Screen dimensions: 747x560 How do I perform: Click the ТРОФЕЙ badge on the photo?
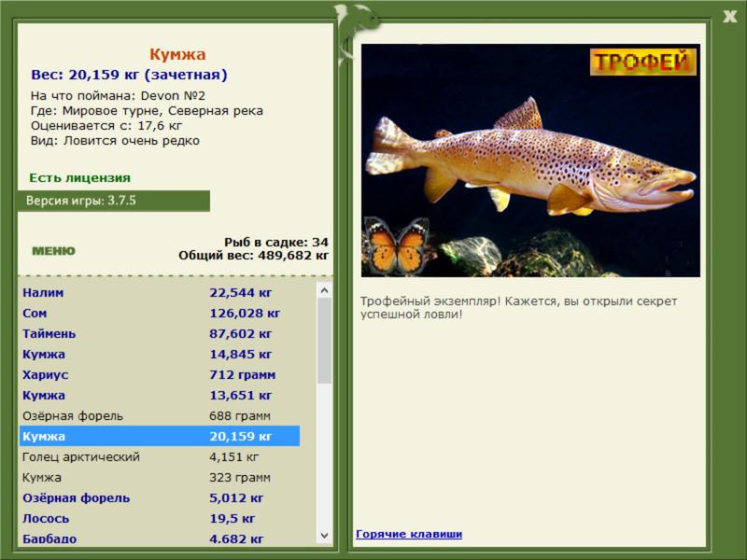coord(642,62)
